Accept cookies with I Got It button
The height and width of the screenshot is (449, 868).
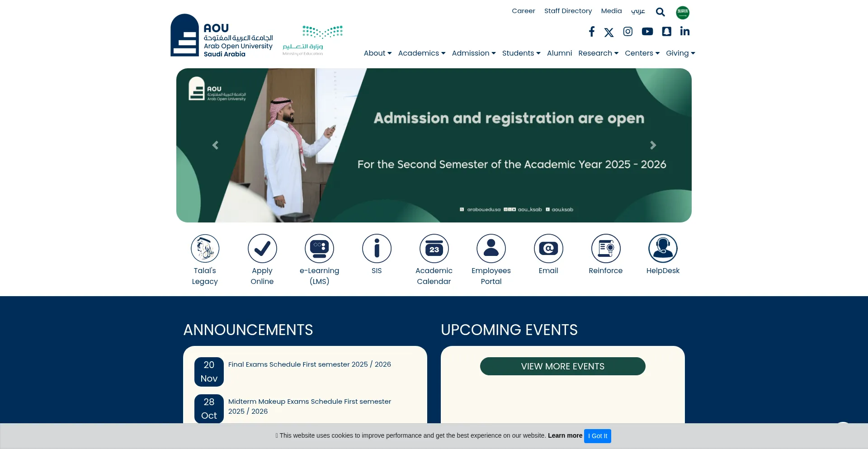pos(597,436)
